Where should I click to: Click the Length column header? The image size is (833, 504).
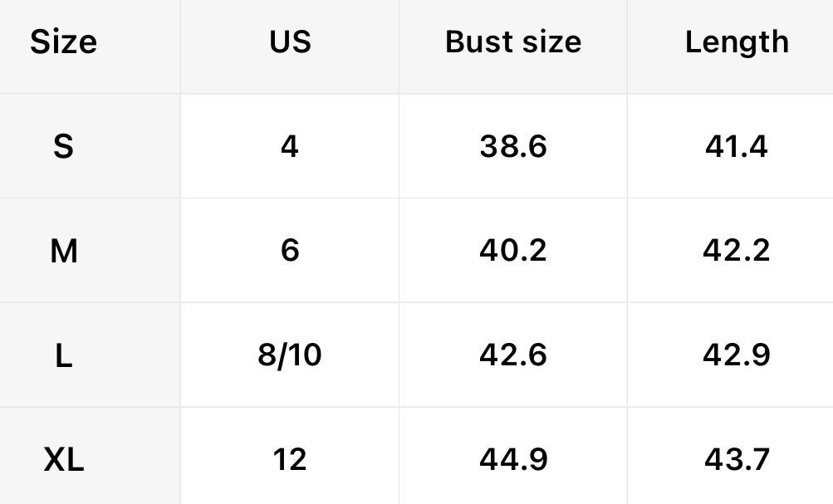[x=737, y=42]
